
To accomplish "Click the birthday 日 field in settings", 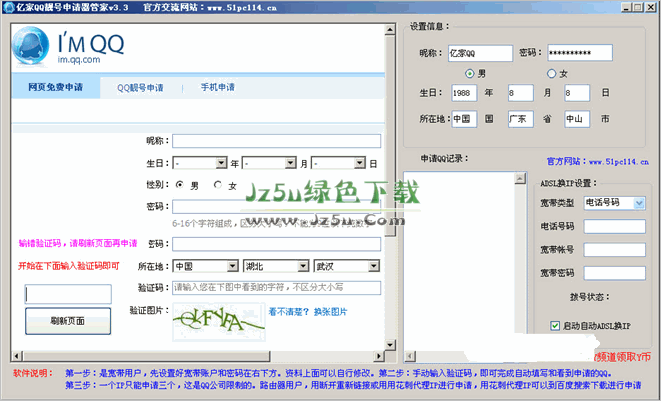I will pos(577,93).
